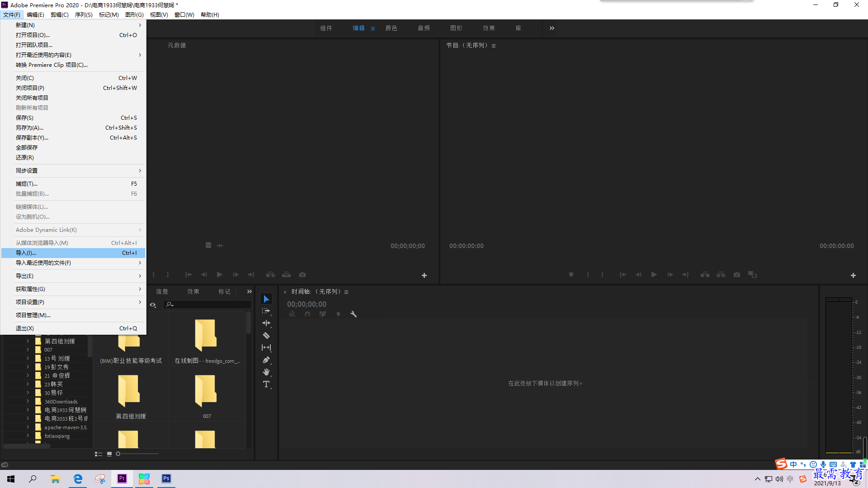Switch media browser to list view
Viewport: 868px width, 488px height.
[x=98, y=454]
